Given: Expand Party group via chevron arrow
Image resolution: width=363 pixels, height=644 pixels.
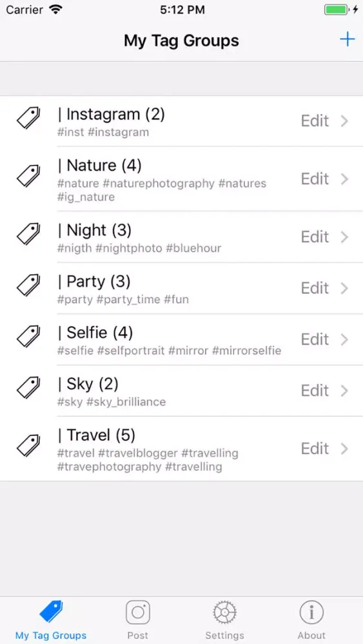Looking at the screenshot, I should pos(344,289).
